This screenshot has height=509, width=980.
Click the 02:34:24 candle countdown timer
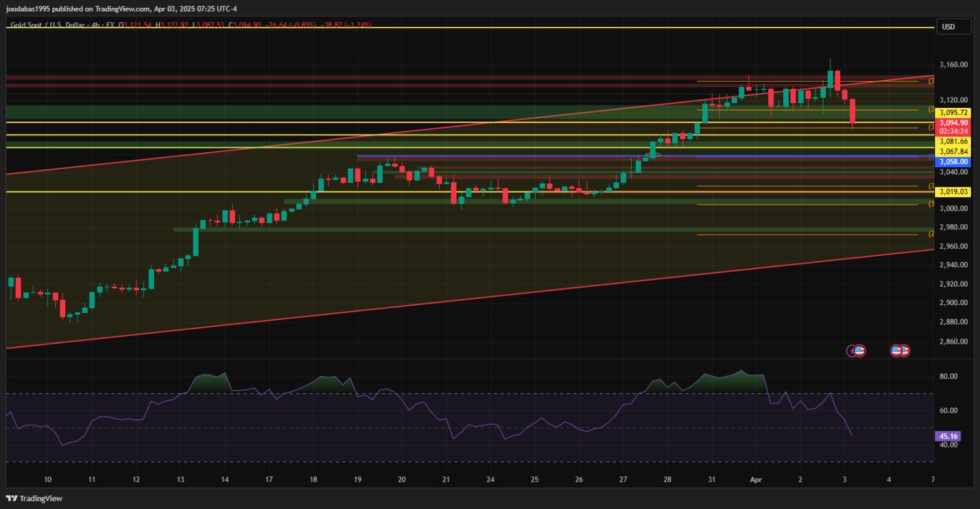(954, 131)
